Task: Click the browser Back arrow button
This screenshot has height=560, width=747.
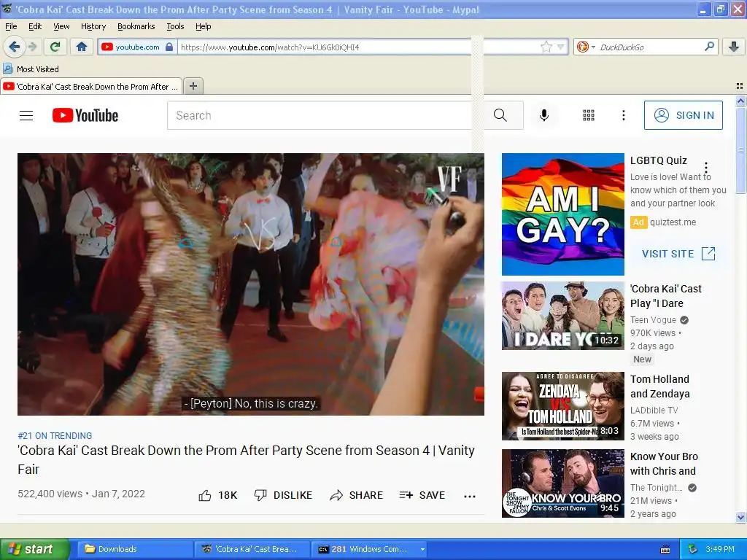Action: coord(14,47)
